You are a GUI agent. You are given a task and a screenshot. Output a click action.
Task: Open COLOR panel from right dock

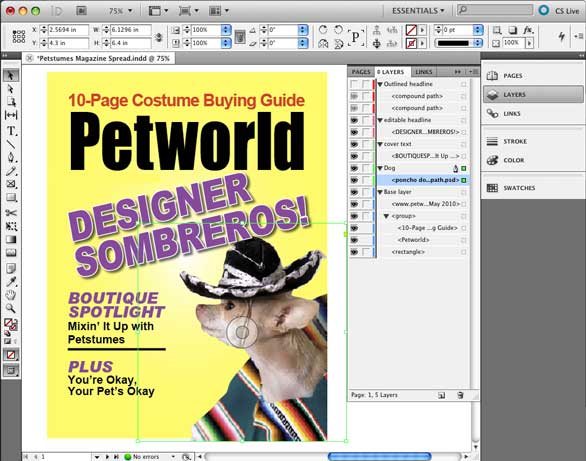pyautogui.click(x=533, y=160)
